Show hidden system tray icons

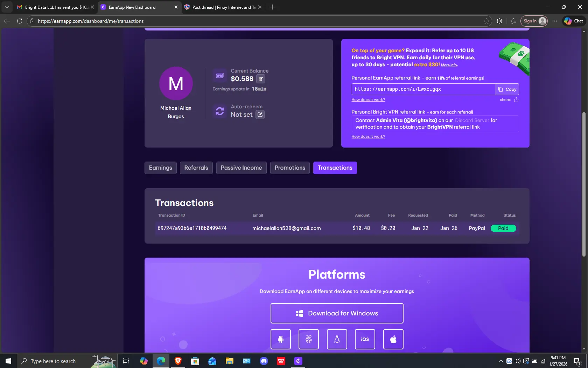501,361
